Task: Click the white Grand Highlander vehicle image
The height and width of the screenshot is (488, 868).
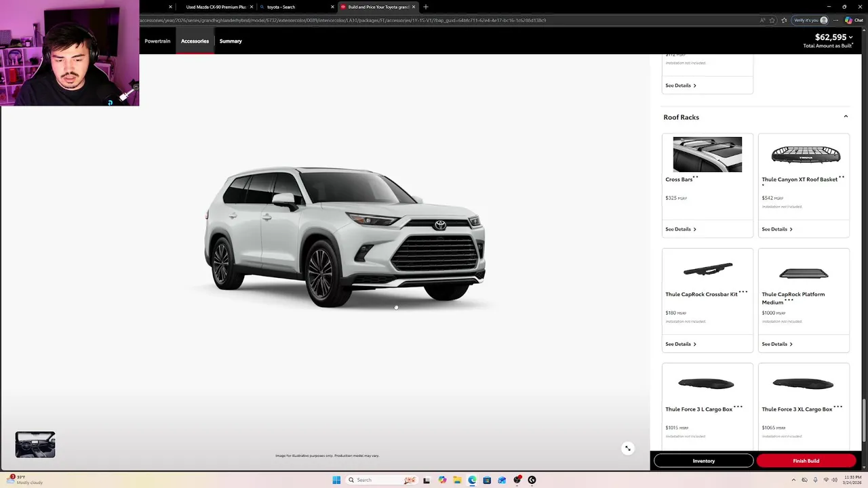Action: click(344, 237)
